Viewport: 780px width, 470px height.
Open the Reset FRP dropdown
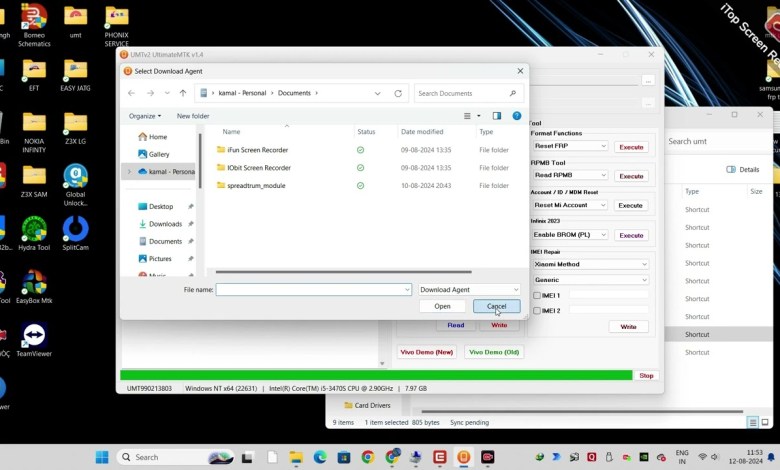point(570,146)
